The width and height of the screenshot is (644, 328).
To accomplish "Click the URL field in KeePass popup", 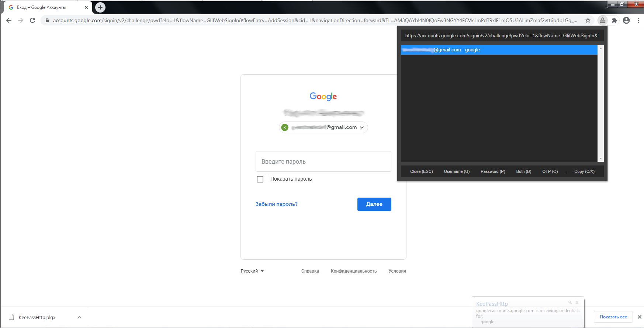I will click(x=502, y=35).
